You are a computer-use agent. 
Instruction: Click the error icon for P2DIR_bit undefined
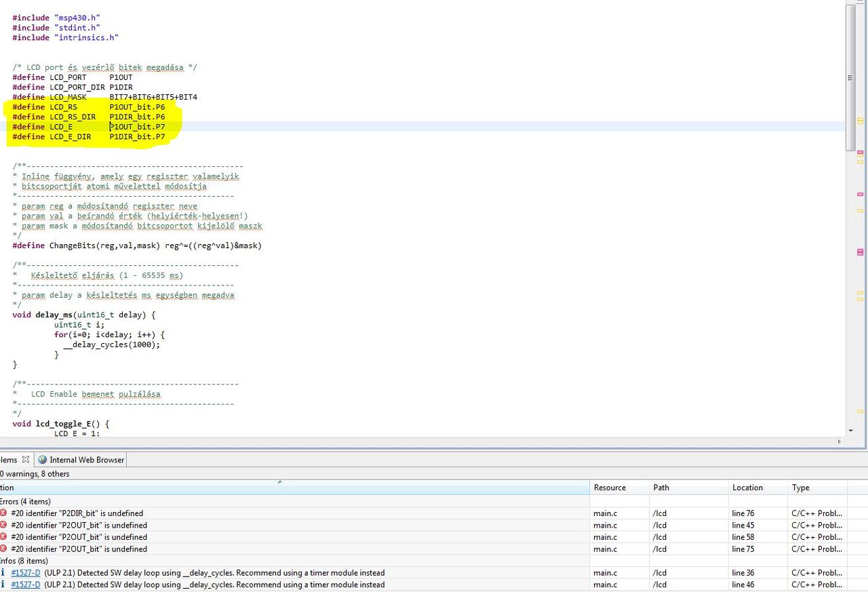pyautogui.click(x=3, y=513)
